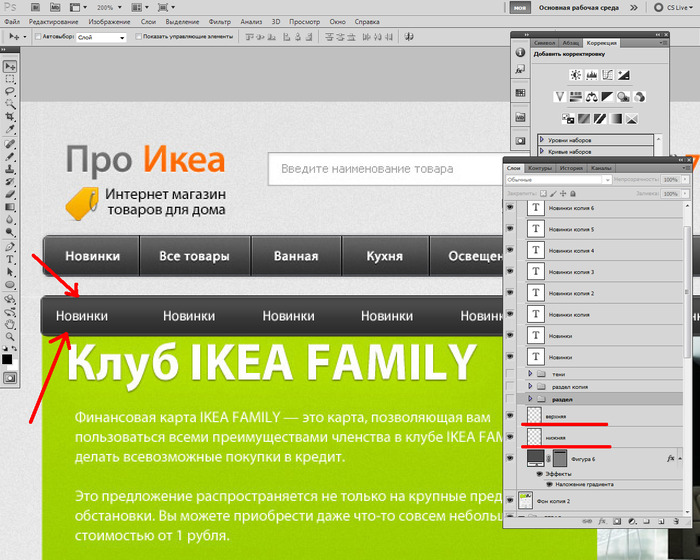The height and width of the screenshot is (560, 700).
Task: Lock all with the padlock icon
Action: tap(573, 193)
